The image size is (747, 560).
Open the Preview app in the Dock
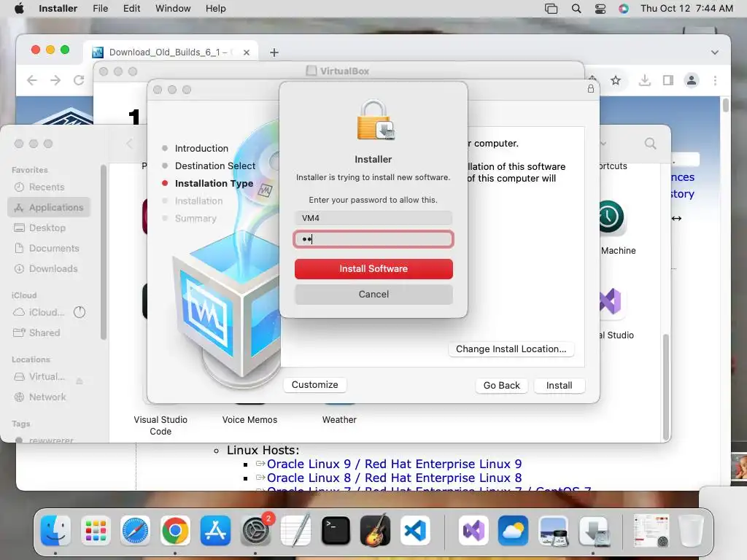click(x=553, y=530)
